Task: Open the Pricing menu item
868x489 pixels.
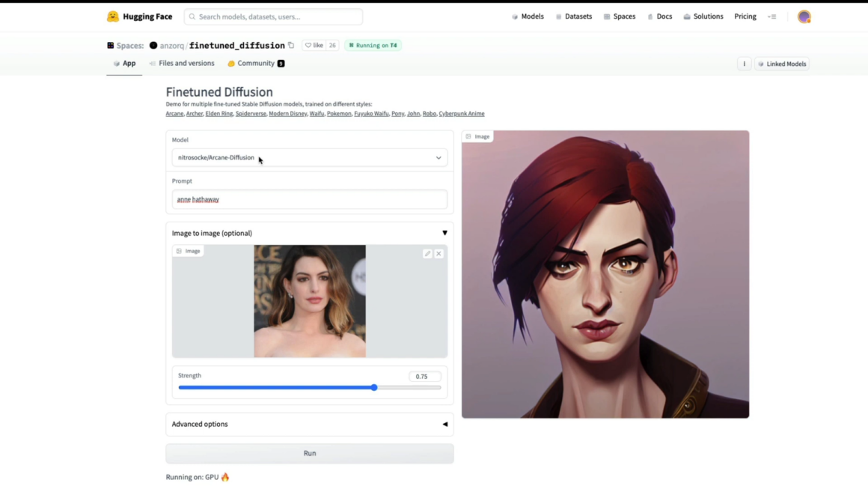Action: point(745,16)
